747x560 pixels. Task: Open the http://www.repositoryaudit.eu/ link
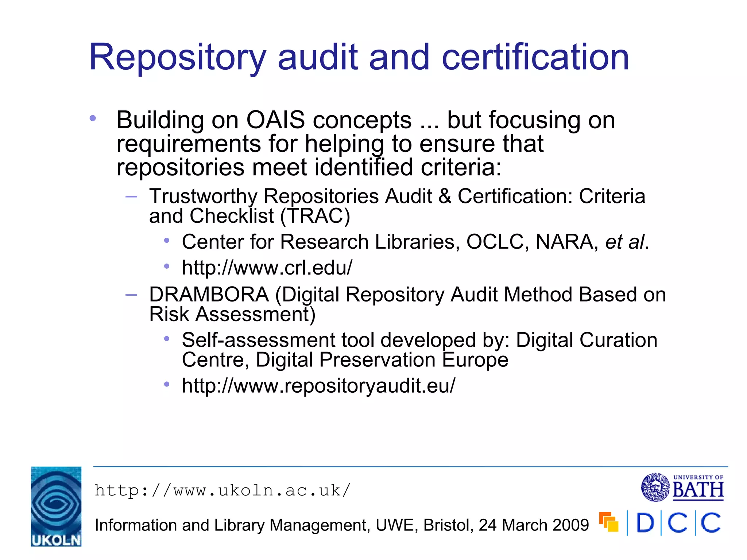(x=318, y=386)
